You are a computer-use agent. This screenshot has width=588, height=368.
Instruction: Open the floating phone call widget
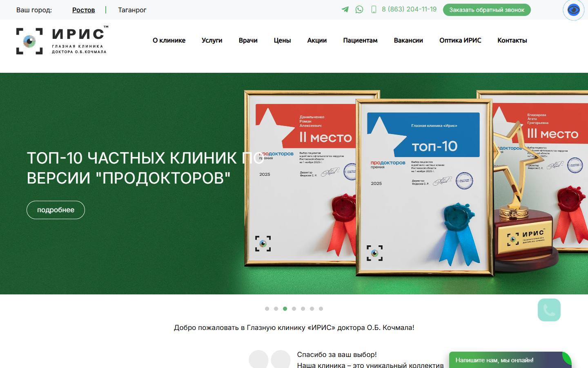549,310
